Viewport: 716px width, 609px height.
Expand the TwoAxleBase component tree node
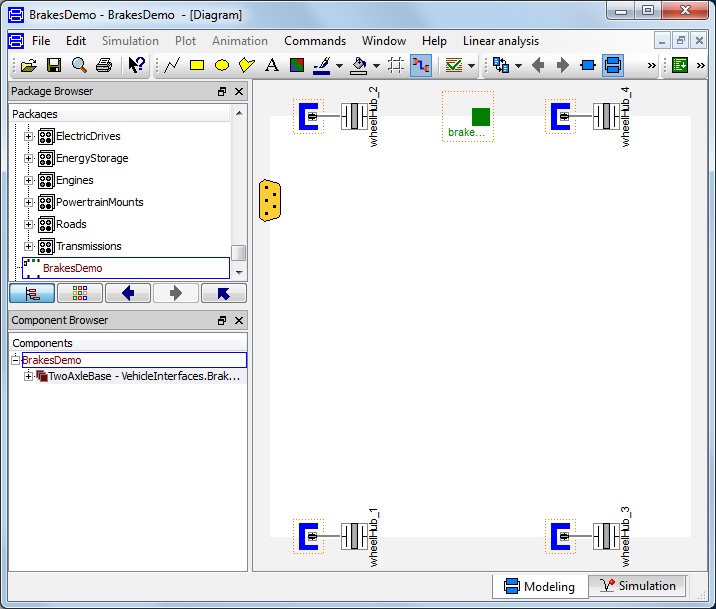click(x=29, y=377)
